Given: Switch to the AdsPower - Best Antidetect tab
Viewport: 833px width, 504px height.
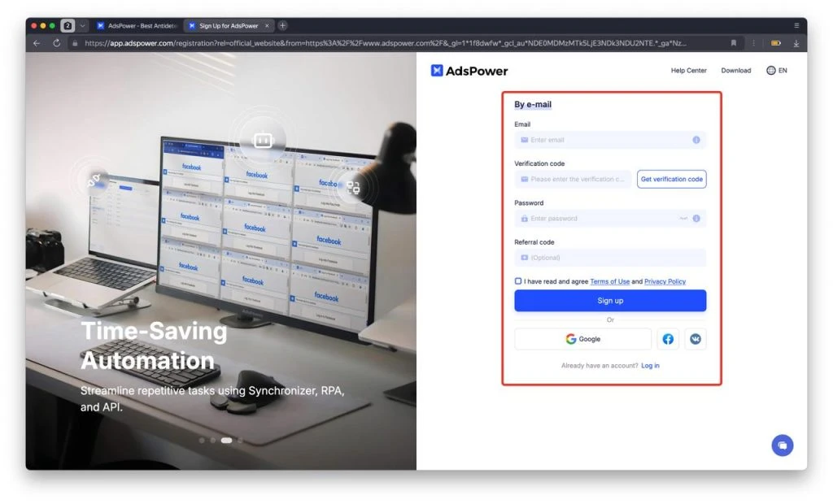Looking at the screenshot, I should point(137,25).
